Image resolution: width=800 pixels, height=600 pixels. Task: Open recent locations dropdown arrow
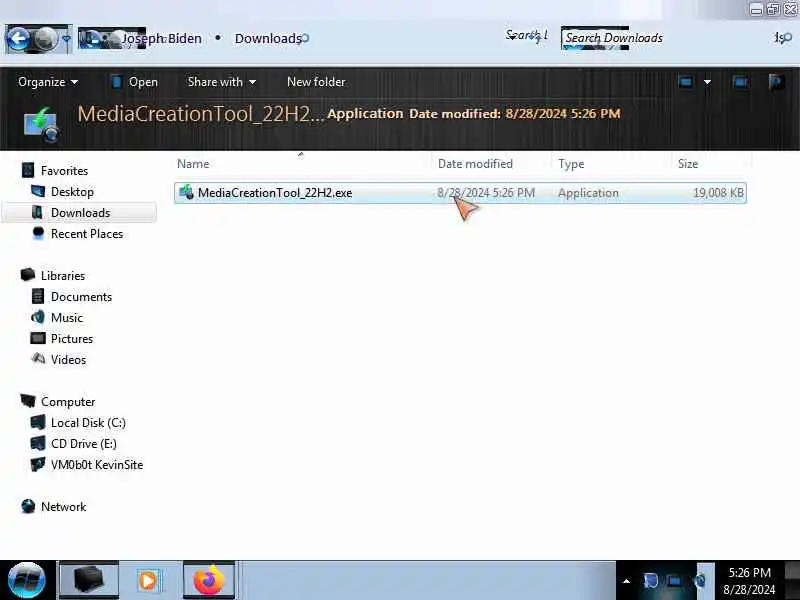(66, 39)
